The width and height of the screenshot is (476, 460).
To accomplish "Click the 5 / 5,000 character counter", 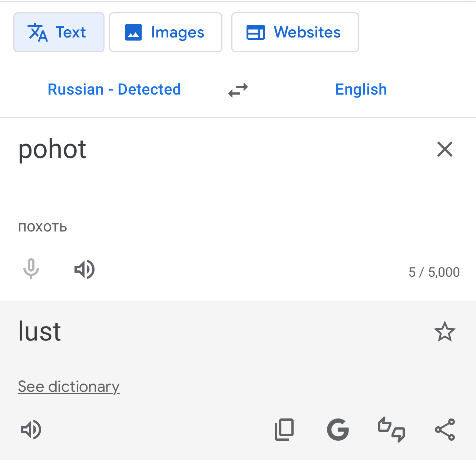I will 434,272.
